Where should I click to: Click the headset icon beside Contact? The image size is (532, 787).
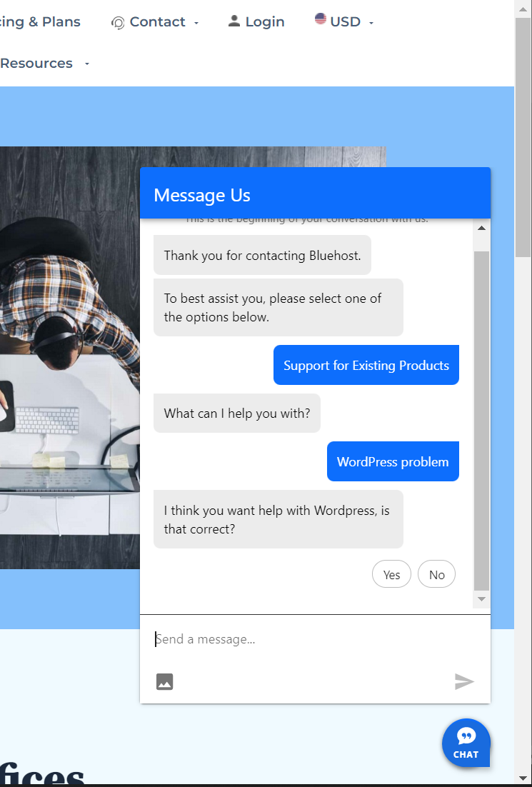tap(118, 23)
